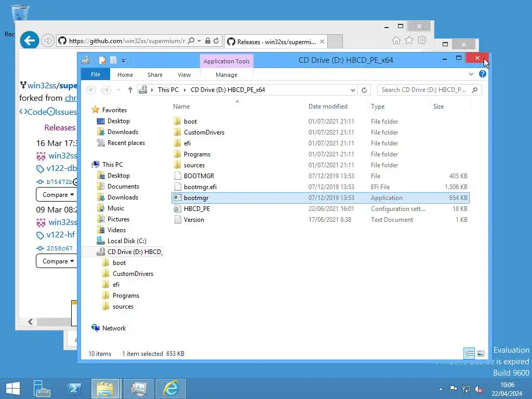Open Internet Explorer Tools gear icon

point(422,41)
